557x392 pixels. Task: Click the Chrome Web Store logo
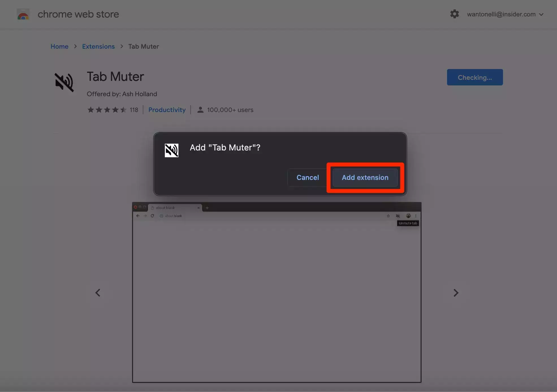(23, 14)
